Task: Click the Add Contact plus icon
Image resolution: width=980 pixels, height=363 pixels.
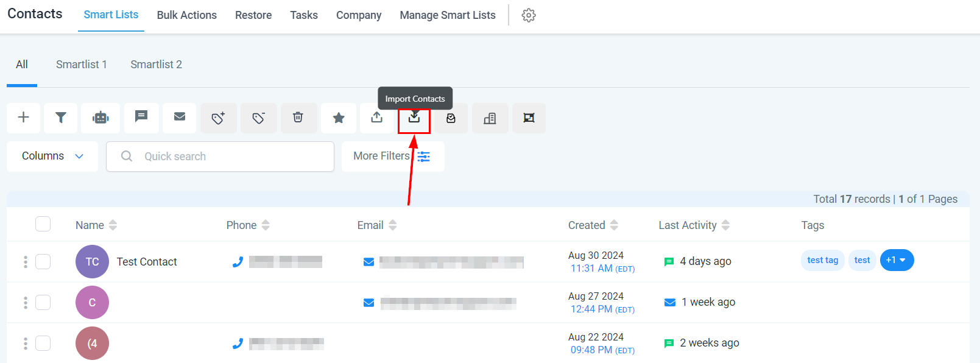Action: click(23, 118)
